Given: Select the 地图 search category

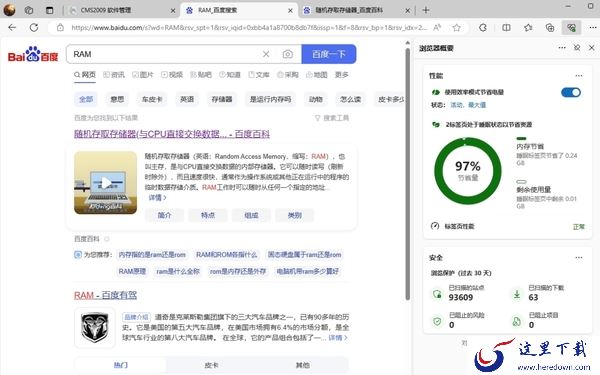Looking at the screenshot, I should pyautogui.click(x=317, y=75).
